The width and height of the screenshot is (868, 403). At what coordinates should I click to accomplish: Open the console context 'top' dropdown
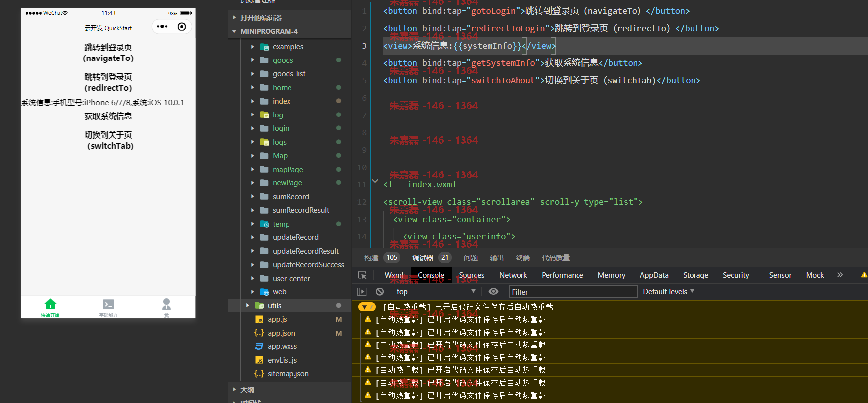tap(436, 292)
